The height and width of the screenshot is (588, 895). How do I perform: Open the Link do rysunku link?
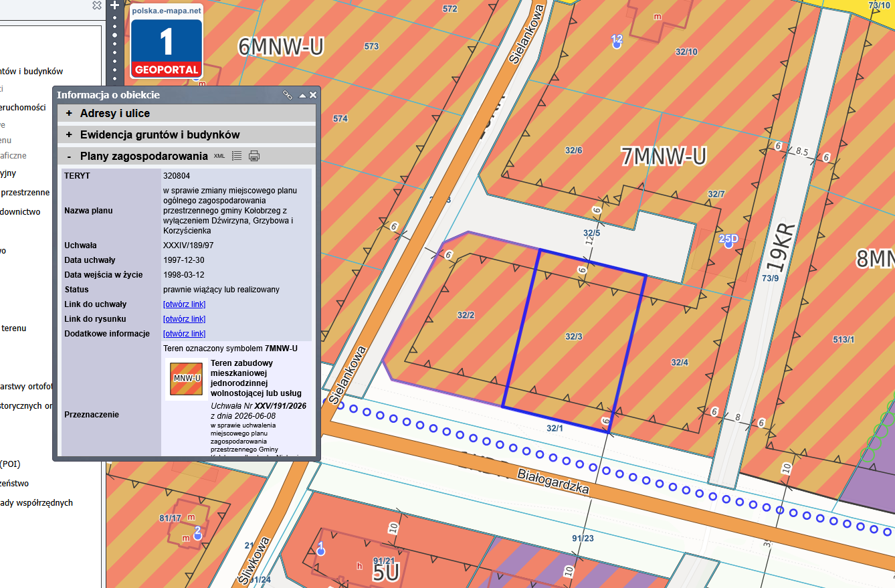click(x=184, y=319)
